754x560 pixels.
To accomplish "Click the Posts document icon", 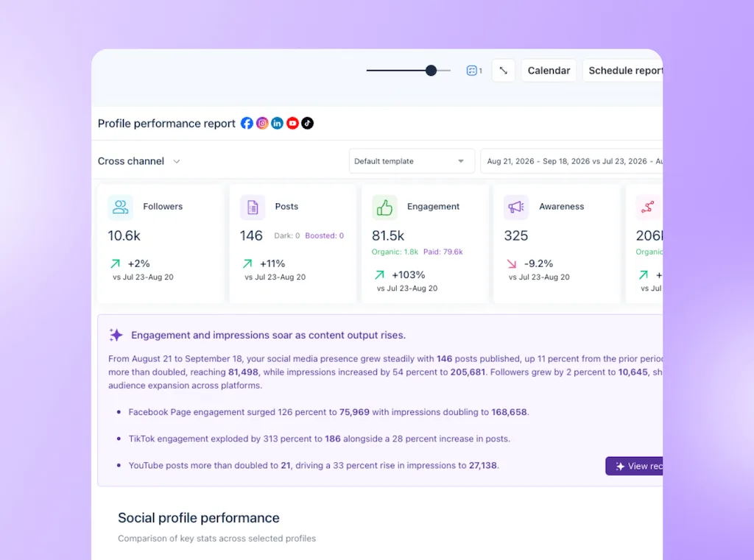I will click(253, 208).
